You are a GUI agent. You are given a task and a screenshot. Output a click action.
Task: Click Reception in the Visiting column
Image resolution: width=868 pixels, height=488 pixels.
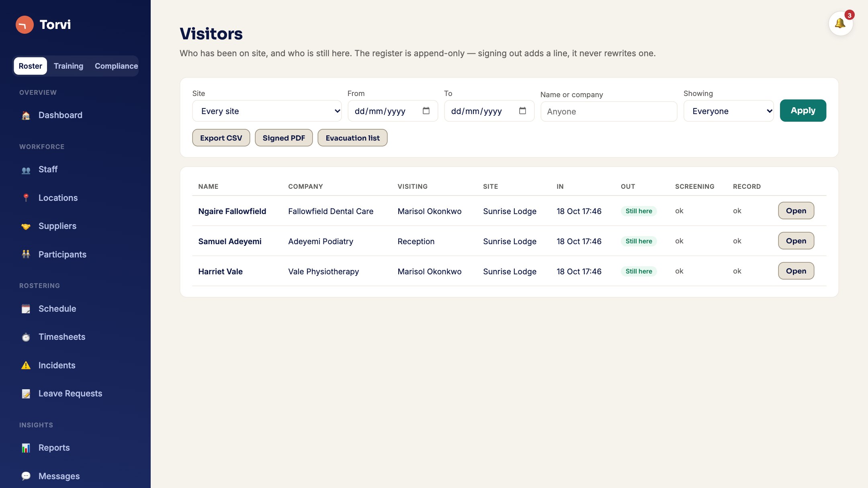tap(416, 241)
